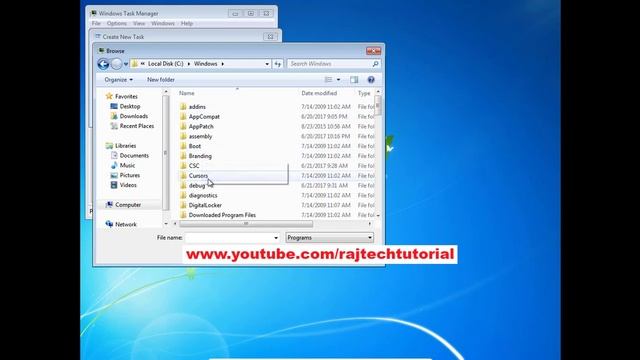Click file list scroll right arrow
This screenshot has width=640, height=360.
(370, 223)
